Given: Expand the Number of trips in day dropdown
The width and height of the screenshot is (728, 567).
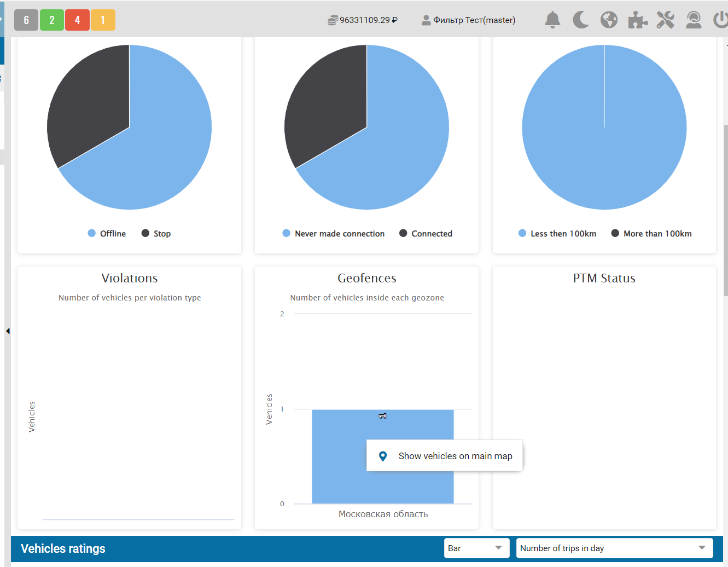Looking at the screenshot, I should (614, 548).
